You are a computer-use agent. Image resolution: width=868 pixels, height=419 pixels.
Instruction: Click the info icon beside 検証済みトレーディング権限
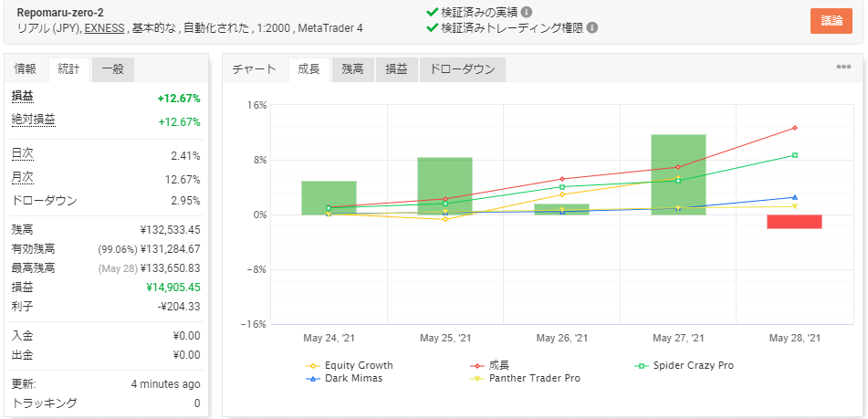pos(592,27)
